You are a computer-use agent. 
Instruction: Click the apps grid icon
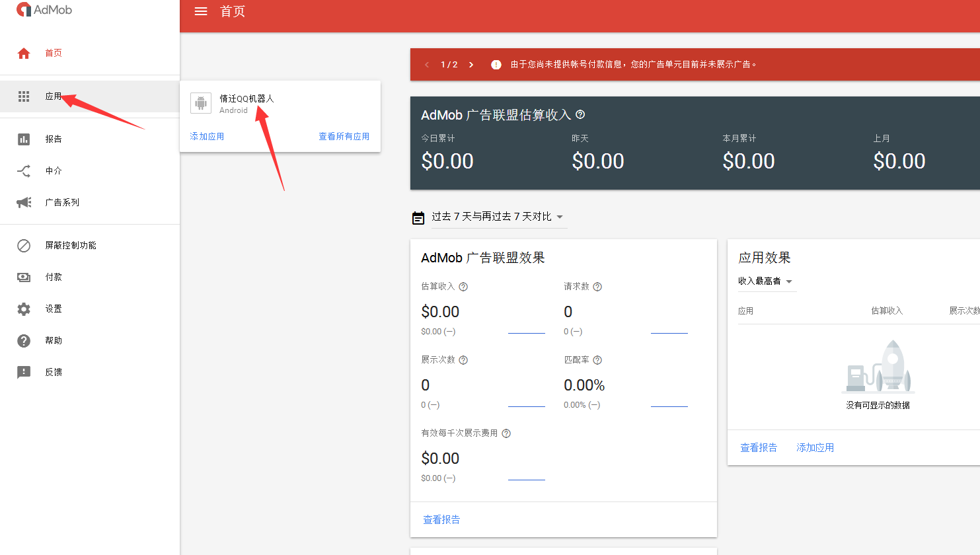[x=24, y=96]
